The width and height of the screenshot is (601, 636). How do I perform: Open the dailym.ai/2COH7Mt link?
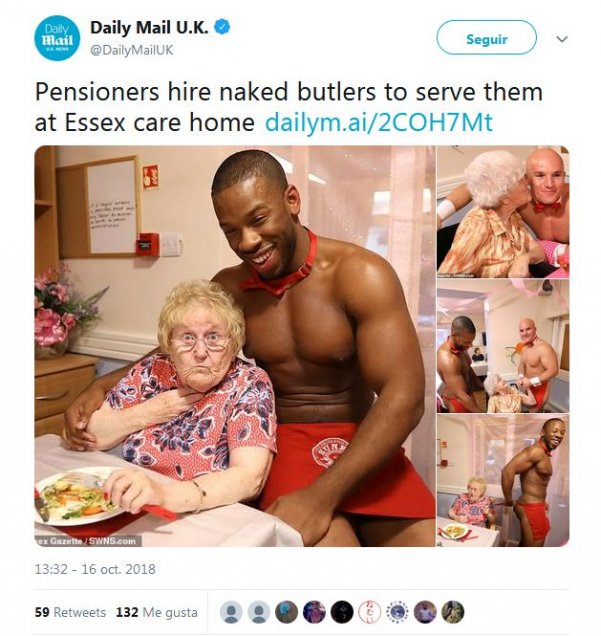coord(379,122)
